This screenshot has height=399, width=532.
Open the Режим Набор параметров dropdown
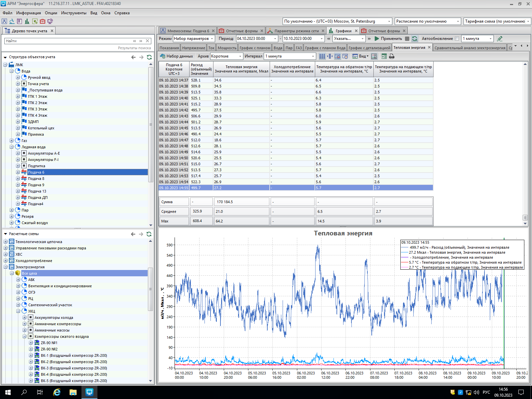point(194,39)
